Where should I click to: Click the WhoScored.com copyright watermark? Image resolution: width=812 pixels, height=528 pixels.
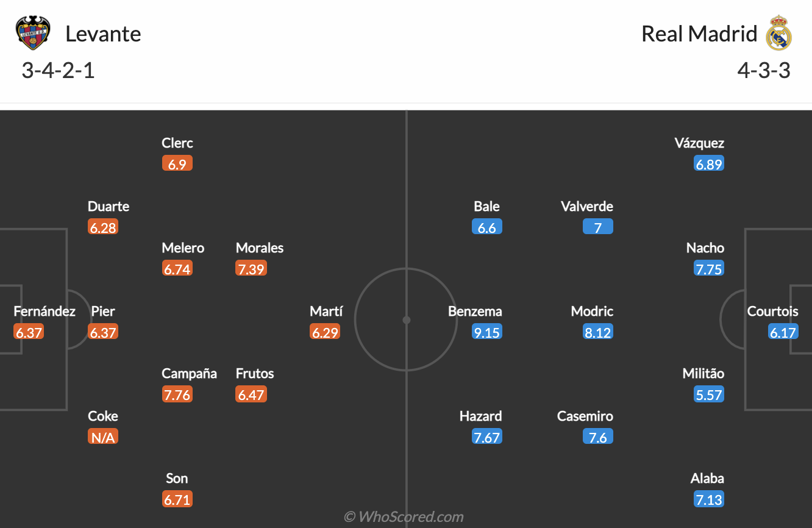404,517
